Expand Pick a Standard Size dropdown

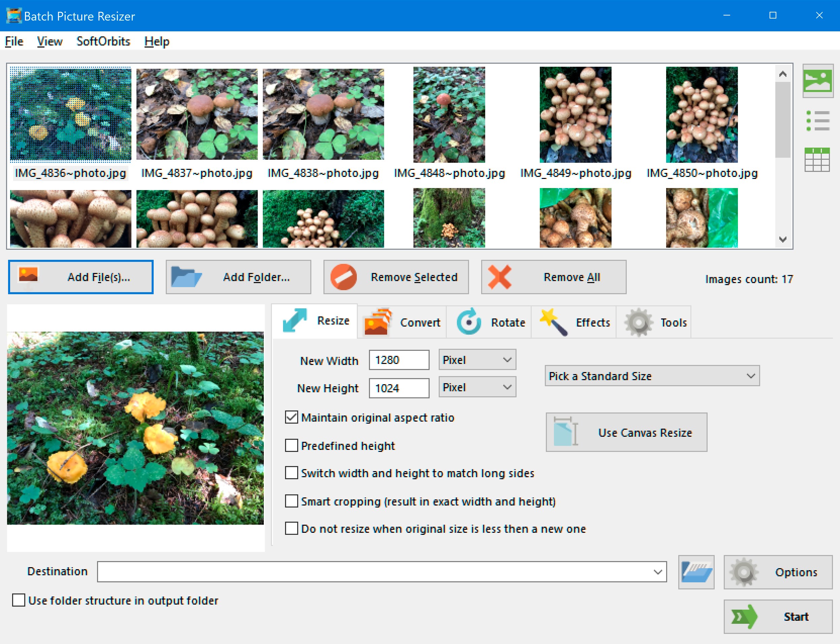click(x=652, y=376)
